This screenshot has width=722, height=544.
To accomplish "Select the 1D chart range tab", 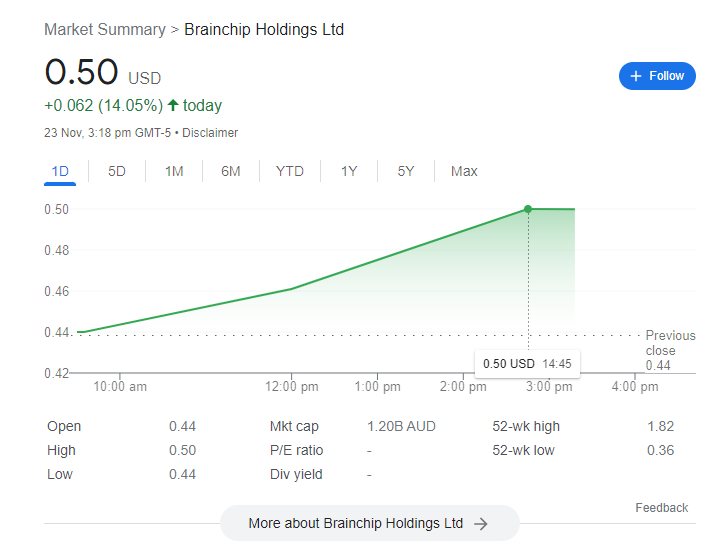I will point(60,171).
